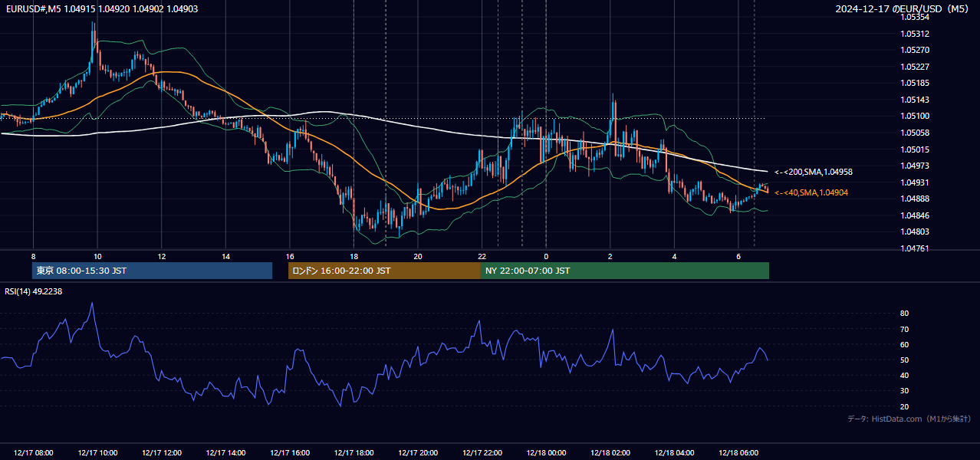Click RSI scale value 30

[905, 391]
